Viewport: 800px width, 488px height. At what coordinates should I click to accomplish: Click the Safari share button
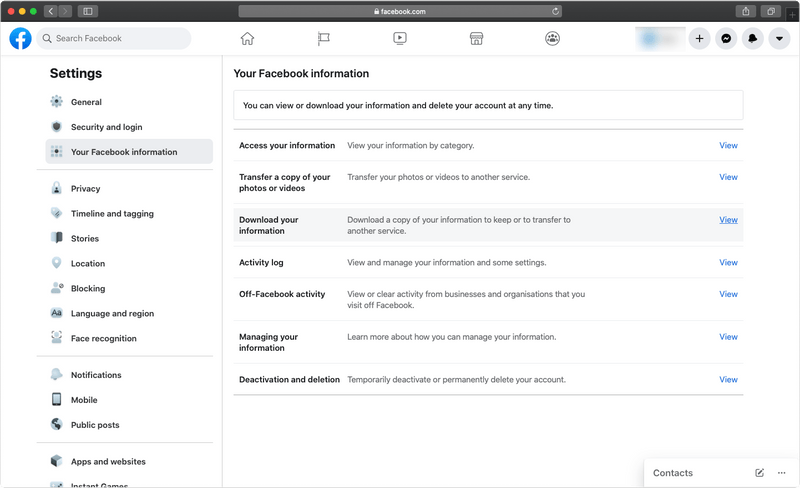click(x=745, y=11)
